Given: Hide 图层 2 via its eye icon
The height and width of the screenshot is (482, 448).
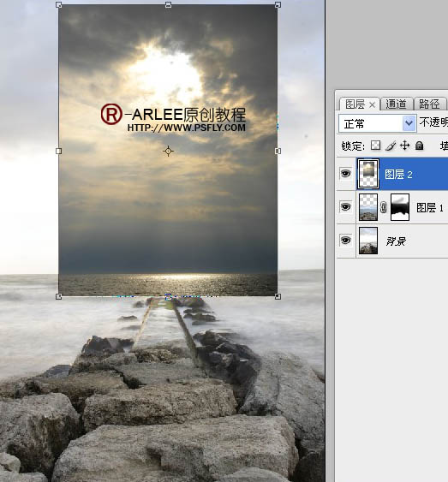Looking at the screenshot, I should point(345,174).
